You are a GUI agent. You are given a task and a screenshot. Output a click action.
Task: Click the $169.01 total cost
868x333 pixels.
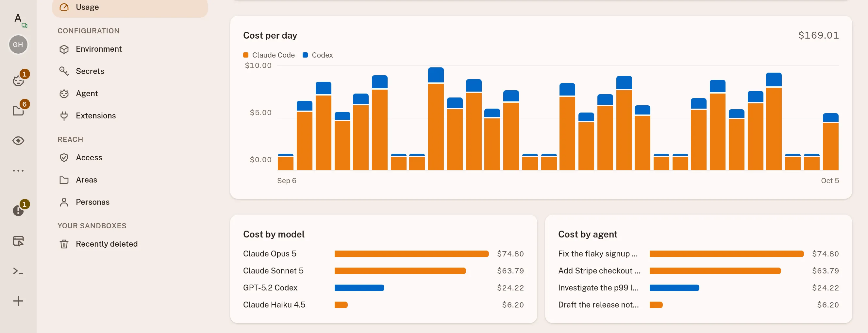click(x=818, y=35)
